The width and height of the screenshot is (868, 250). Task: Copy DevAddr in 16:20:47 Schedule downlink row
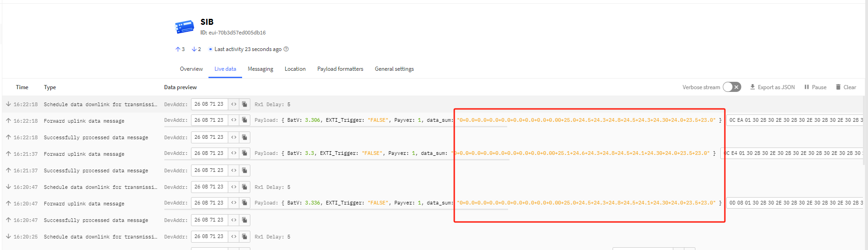point(245,187)
